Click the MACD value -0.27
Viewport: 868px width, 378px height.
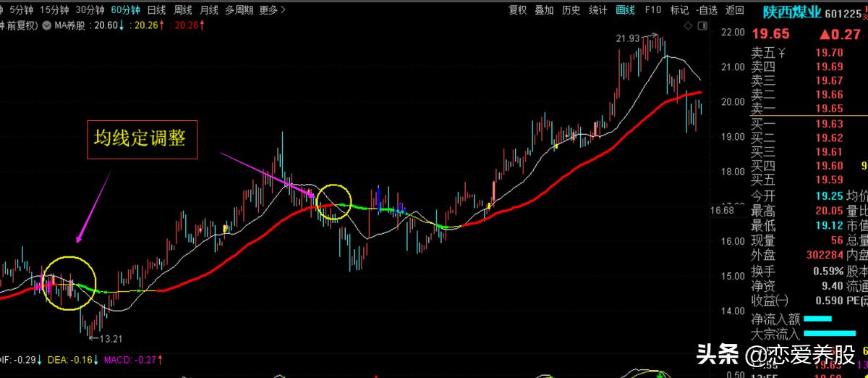tap(145, 359)
